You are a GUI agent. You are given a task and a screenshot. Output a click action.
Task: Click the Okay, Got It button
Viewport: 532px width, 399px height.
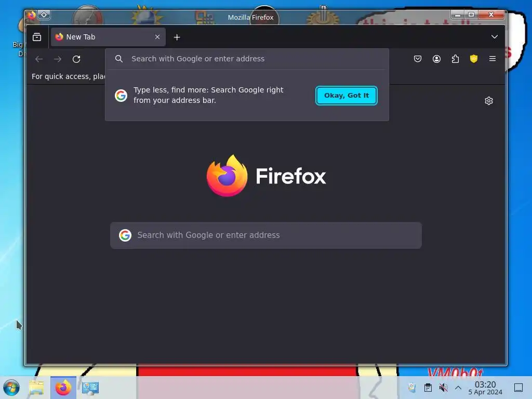pyautogui.click(x=346, y=96)
